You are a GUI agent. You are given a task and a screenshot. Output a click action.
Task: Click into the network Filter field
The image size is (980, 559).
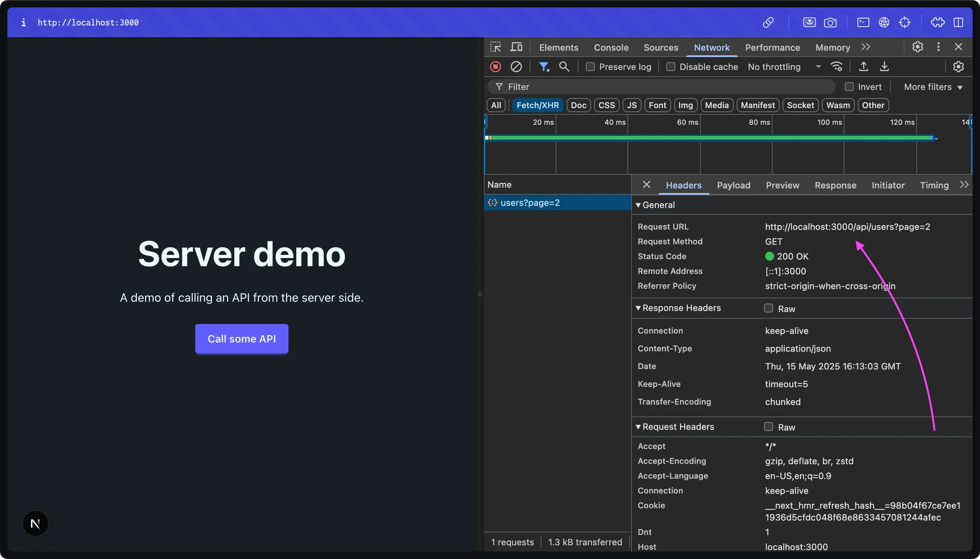coord(661,87)
